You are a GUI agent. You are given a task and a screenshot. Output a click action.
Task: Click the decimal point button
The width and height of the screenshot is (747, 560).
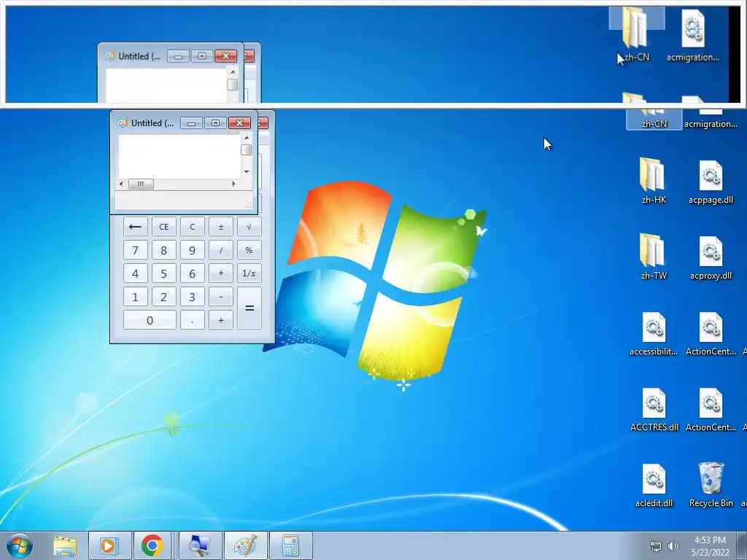[192, 320]
